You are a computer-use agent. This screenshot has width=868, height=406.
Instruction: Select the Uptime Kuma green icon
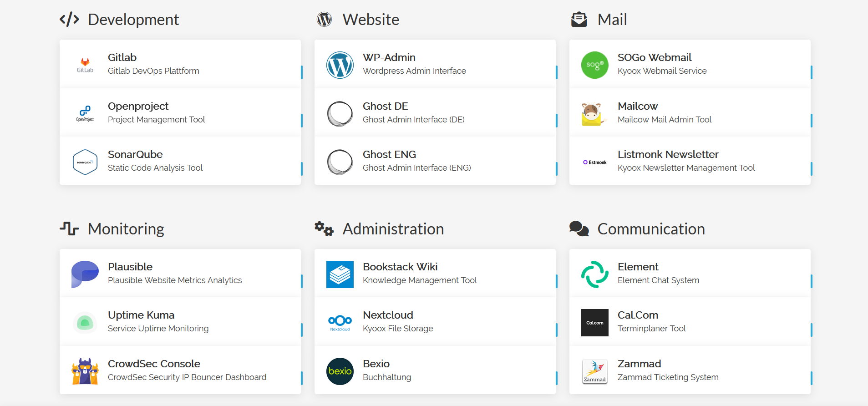click(85, 323)
